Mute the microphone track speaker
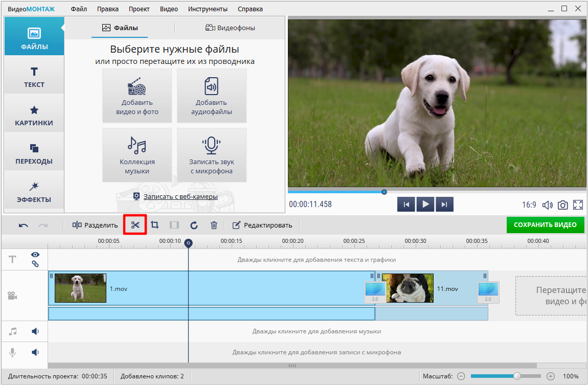The height and width of the screenshot is (385, 588). pos(35,352)
